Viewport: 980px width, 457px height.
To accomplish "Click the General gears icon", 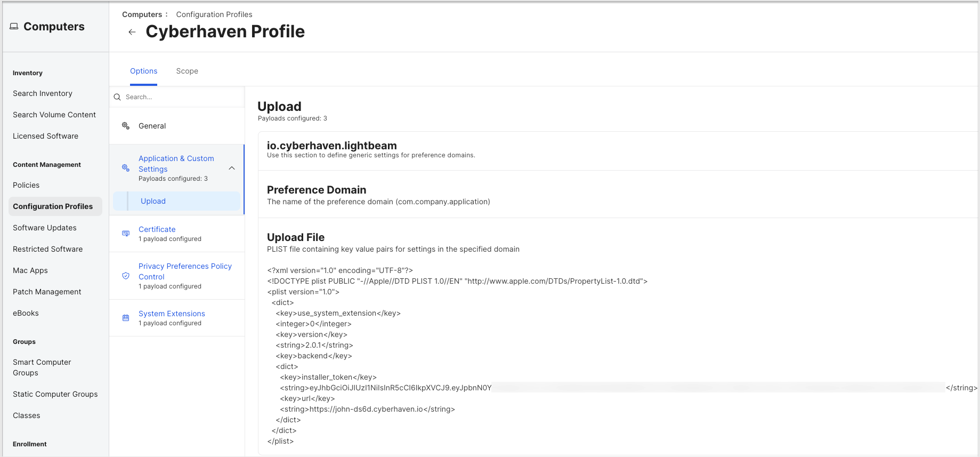I will 126,126.
